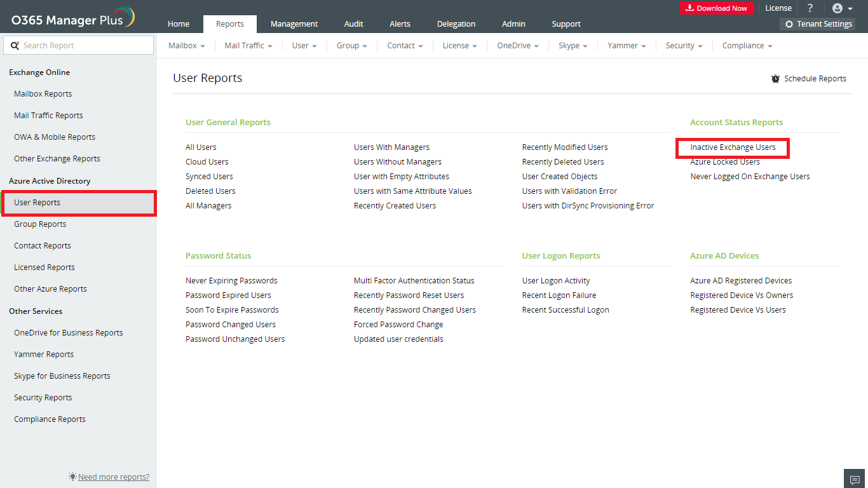Image resolution: width=868 pixels, height=488 pixels.
Task: Expand the OneDrive dropdown
Action: coord(518,46)
